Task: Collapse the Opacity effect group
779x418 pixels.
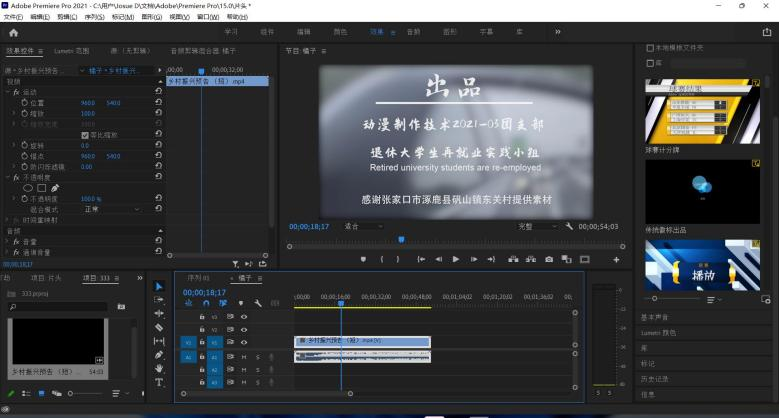Action: (7, 177)
